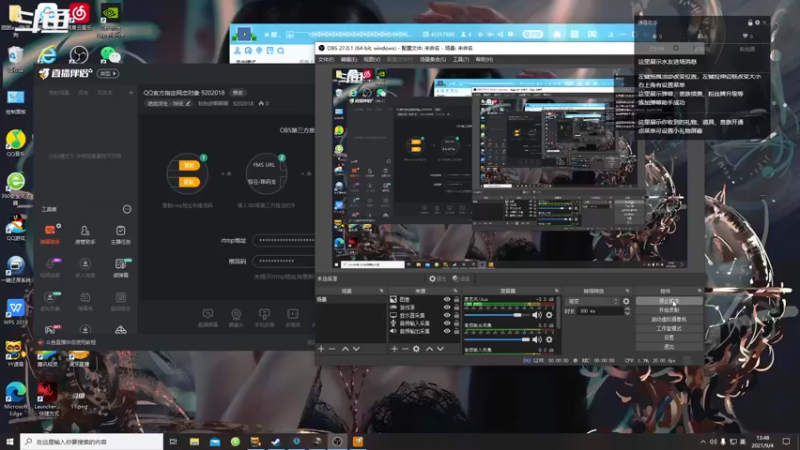800x450 pixels.
Task: Toggle lock on danmaku overlay panel
Action: (x=750, y=22)
